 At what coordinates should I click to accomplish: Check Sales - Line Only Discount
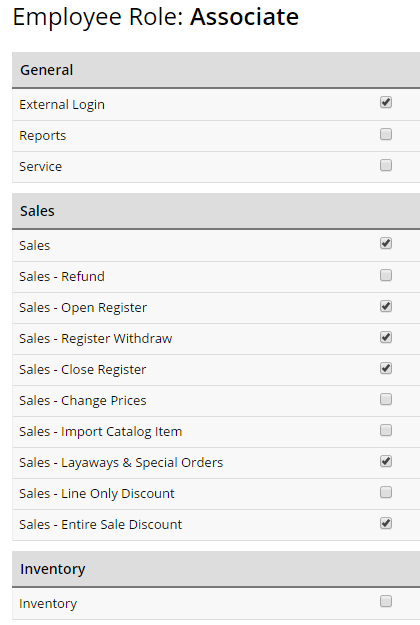coord(386,492)
